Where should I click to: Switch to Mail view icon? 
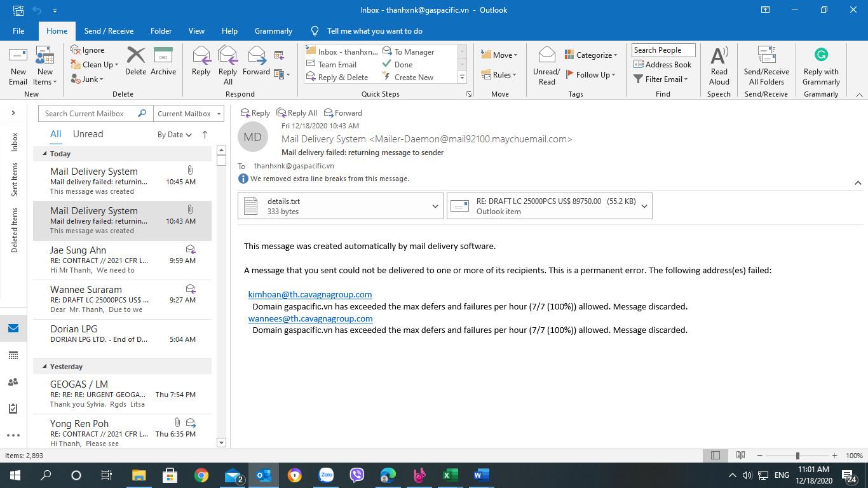point(13,329)
